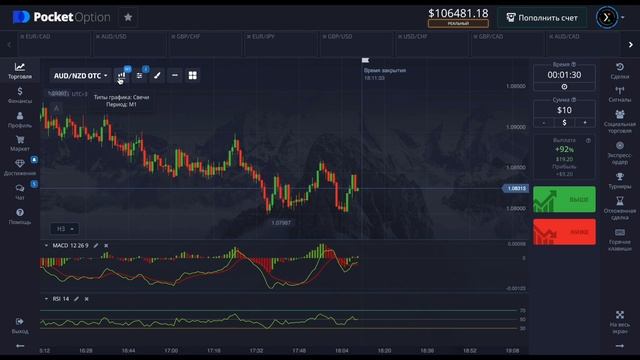Open the Помощь help section

(20, 216)
